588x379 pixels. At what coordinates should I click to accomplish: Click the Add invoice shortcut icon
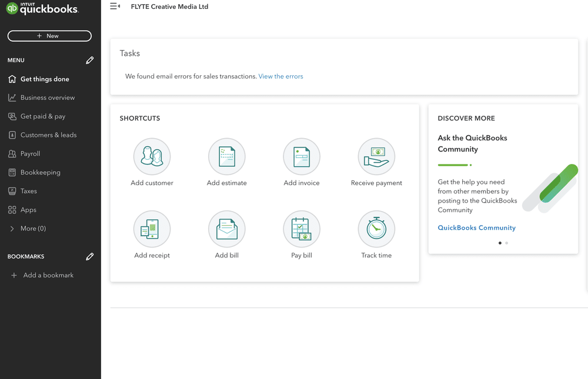[302, 156]
